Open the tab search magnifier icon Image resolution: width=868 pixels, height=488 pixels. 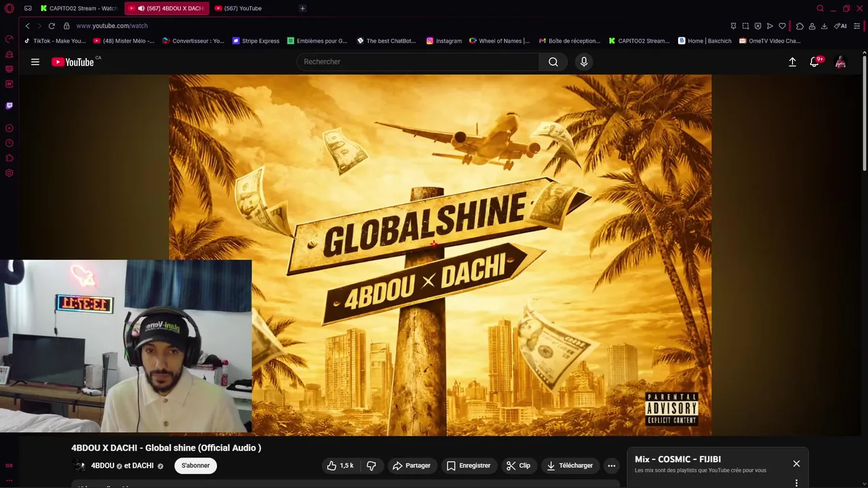[820, 8]
